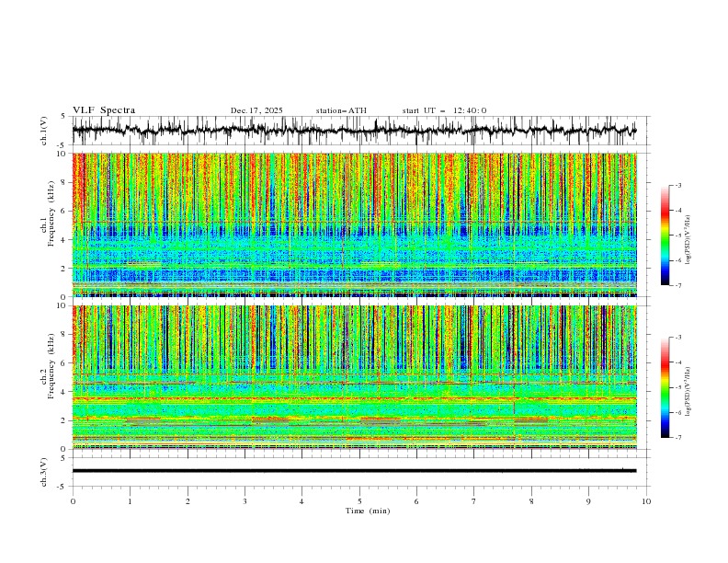Click the lower log(PSD)(V²/Hz) colorbar label

point(688,392)
